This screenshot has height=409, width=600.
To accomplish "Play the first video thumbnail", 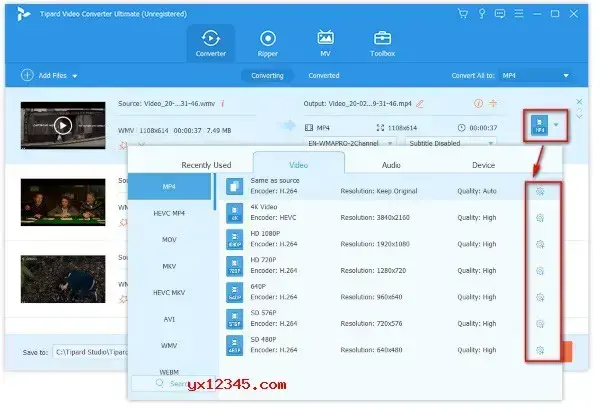I will [63, 125].
